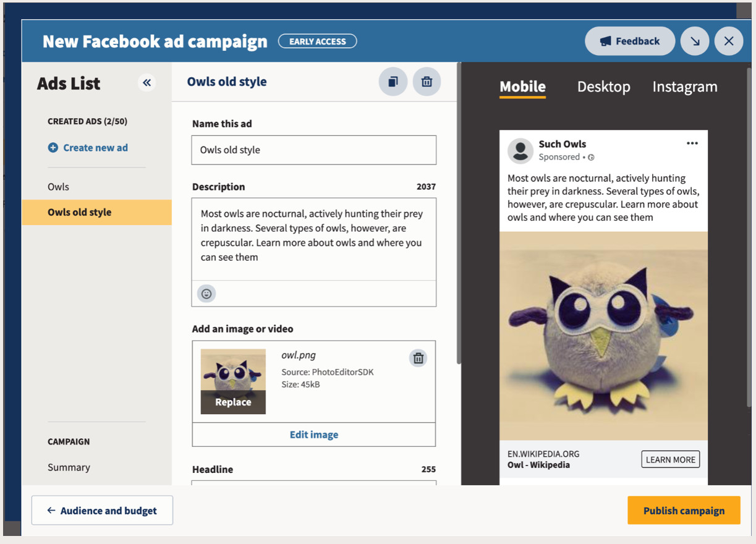
Task: Open the emoji picker in Description
Action: point(206,294)
